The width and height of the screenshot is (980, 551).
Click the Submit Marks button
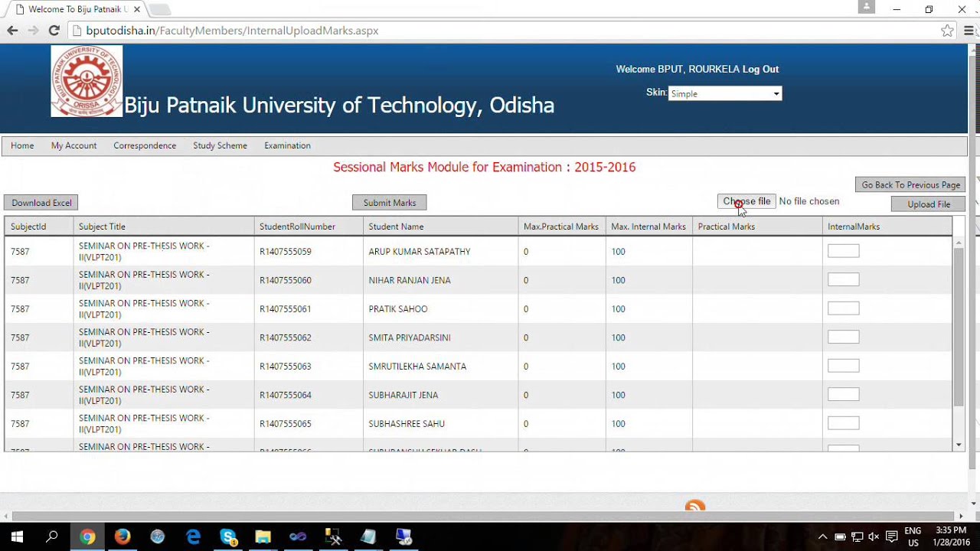(x=390, y=203)
